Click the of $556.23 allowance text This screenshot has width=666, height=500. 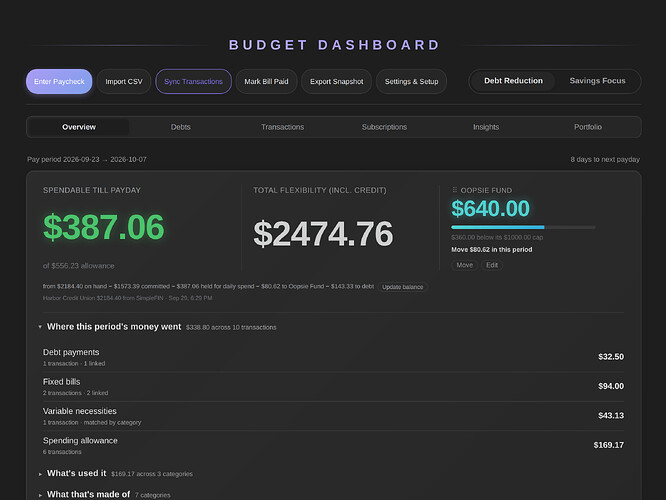coord(79,266)
